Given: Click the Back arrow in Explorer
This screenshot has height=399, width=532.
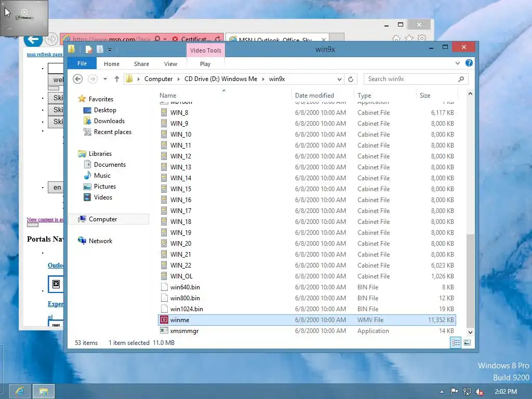Looking at the screenshot, I should [x=78, y=79].
